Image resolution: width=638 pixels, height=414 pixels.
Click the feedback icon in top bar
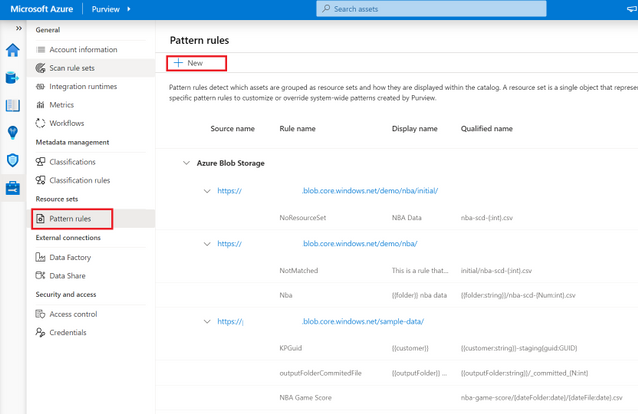coord(632,9)
